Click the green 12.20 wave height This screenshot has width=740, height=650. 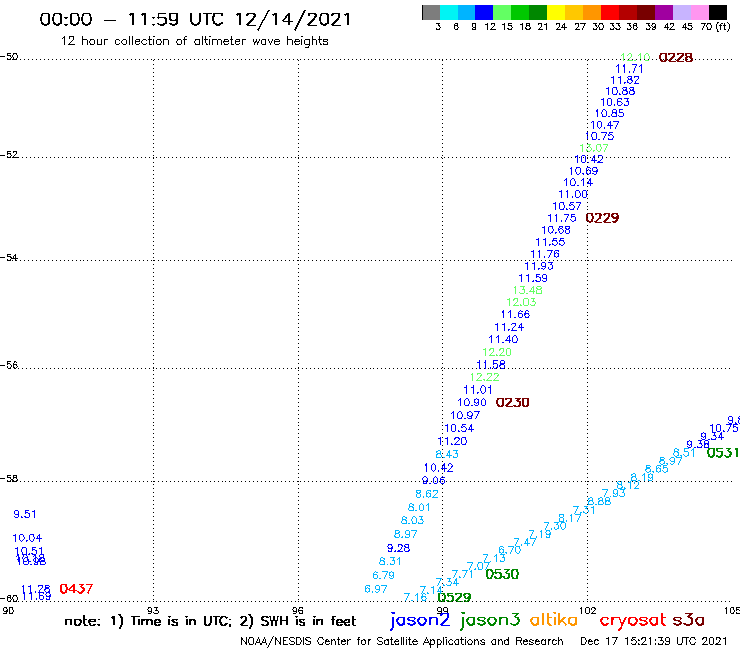[x=496, y=352]
